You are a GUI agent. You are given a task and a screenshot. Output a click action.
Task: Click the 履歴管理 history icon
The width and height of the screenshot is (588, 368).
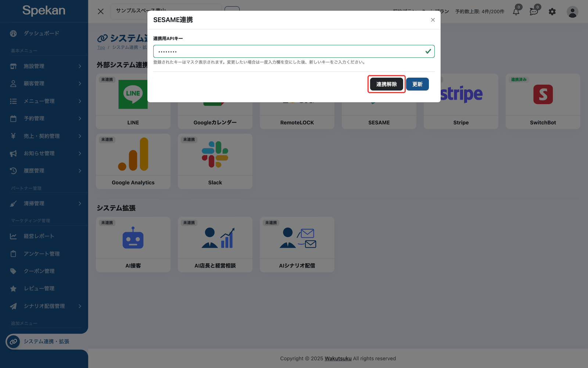tap(13, 171)
